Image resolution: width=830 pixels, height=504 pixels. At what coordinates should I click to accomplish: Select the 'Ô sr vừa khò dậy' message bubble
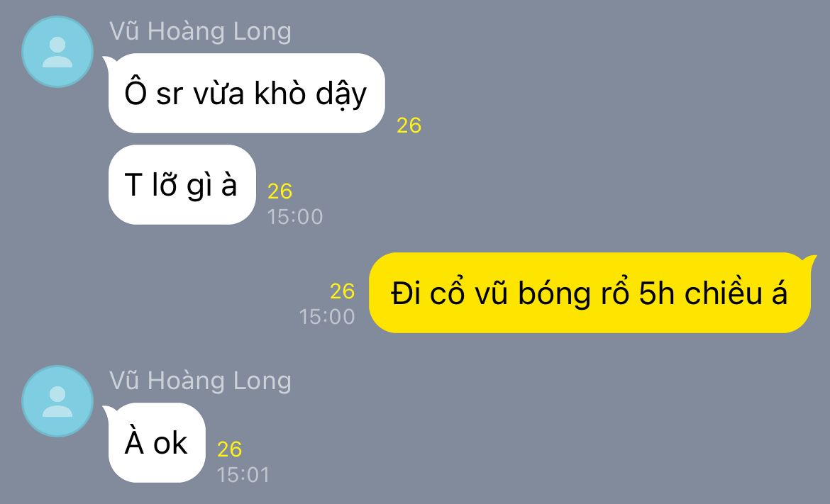246,93
